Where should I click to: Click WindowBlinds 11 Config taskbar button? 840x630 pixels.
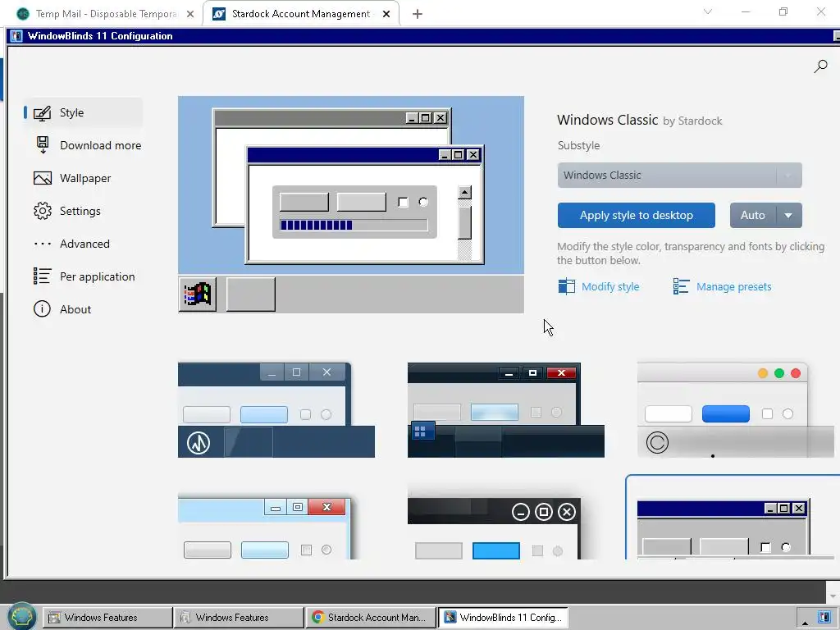point(504,618)
